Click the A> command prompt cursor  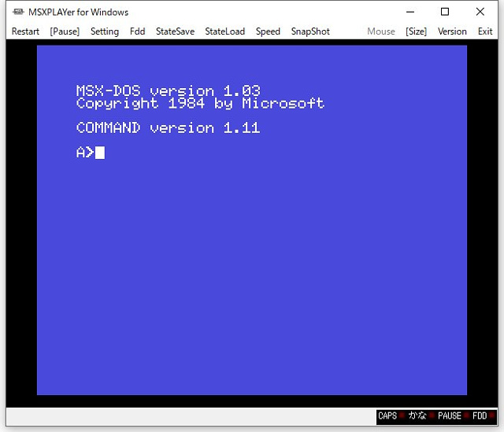coord(100,153)
